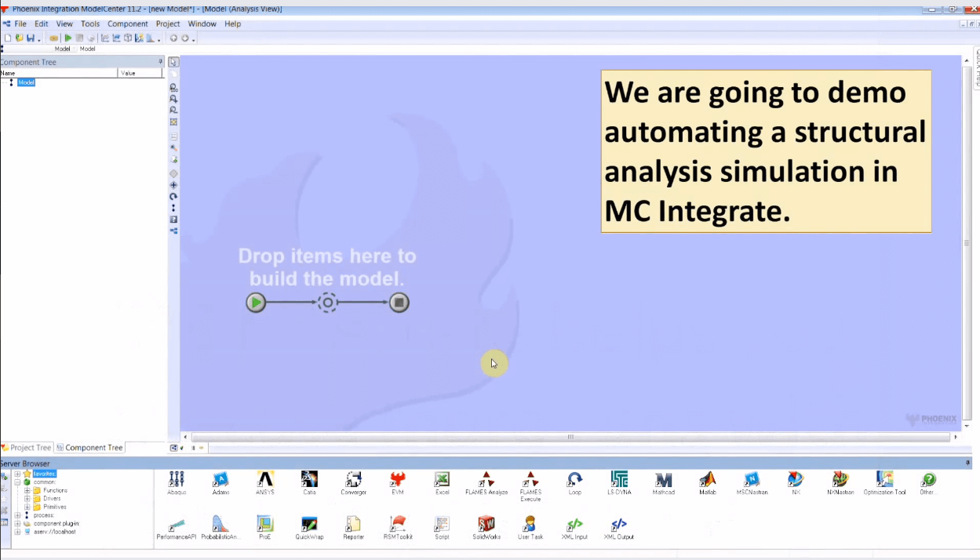The height and width of the screenshot is (560, 980).
Task: Choose the Catia component icon
Action: tap(309, 478)
